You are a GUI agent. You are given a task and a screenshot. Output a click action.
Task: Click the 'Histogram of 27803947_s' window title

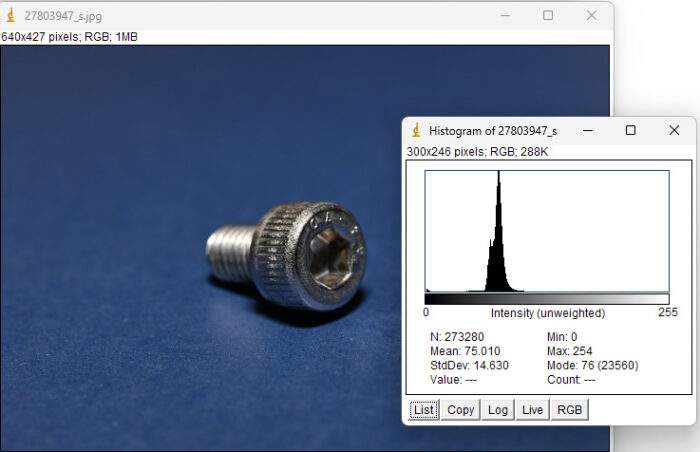[x=493, y=131]
